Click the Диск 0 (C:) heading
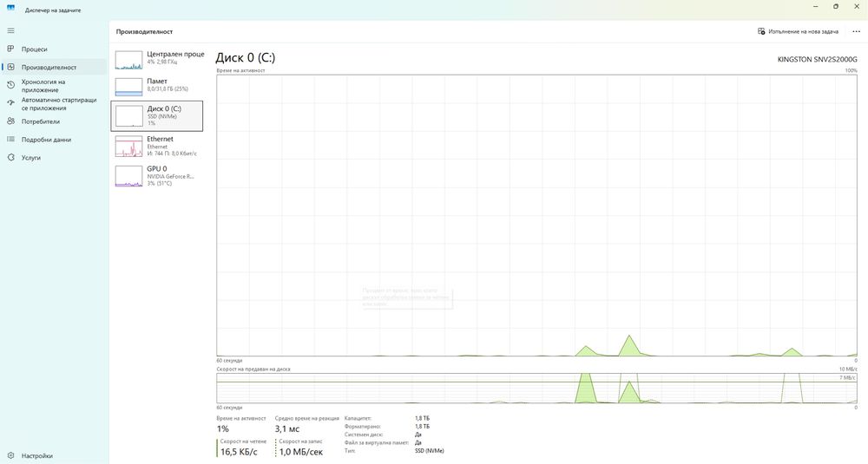The width and height of the screenshot is (868, 464). (x=246, y=57)
